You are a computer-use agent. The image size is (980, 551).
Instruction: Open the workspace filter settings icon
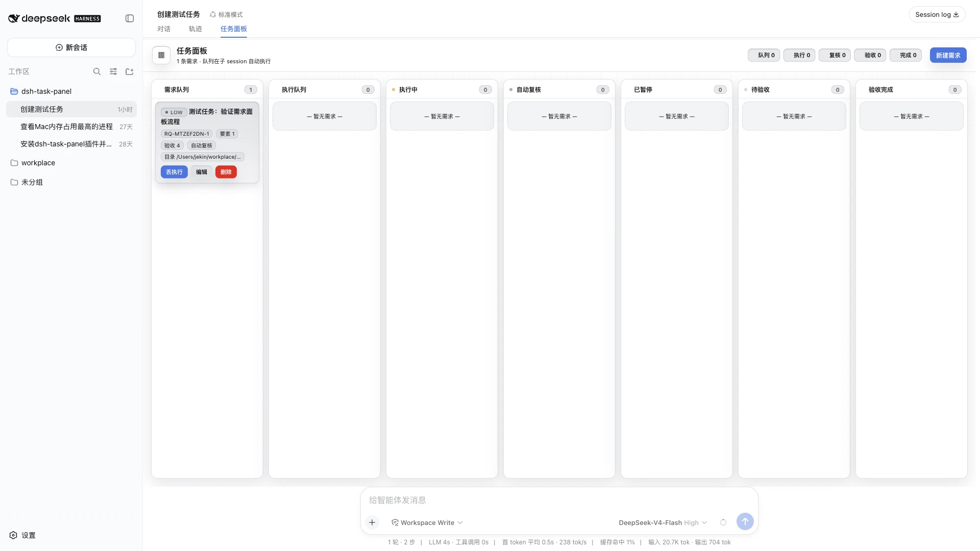113,71
